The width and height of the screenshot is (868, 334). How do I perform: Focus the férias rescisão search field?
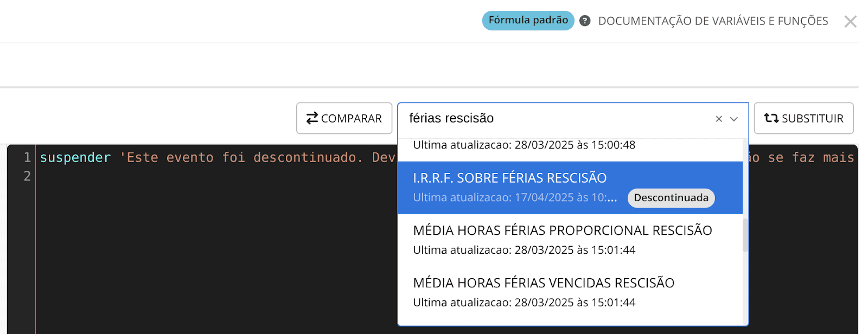pyautogui.click(x=553, y=118)
